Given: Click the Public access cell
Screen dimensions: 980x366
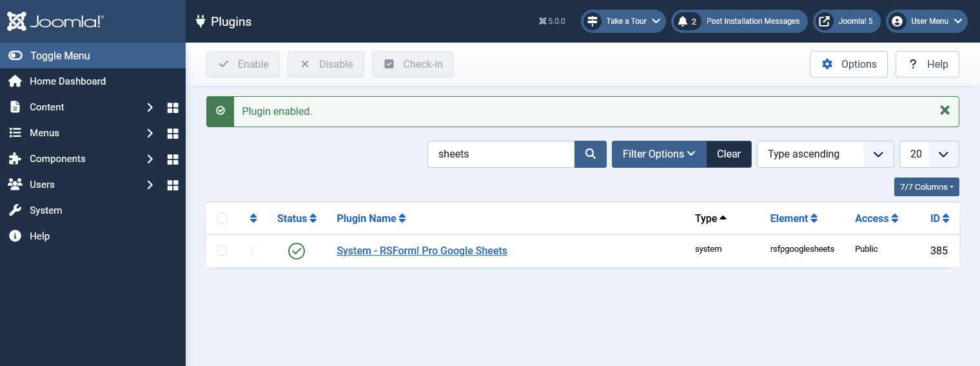Looking at the screenshot, I should tap(867, 249).
